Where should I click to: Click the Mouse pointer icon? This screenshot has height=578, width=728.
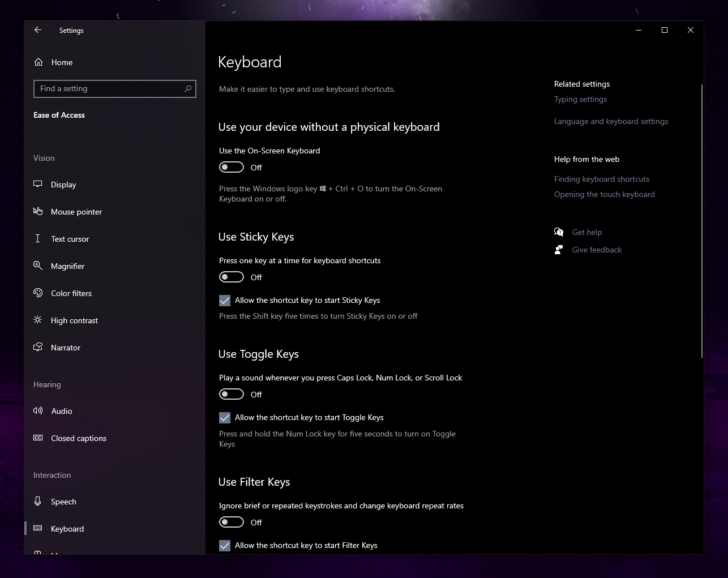(x=38, y=211)
